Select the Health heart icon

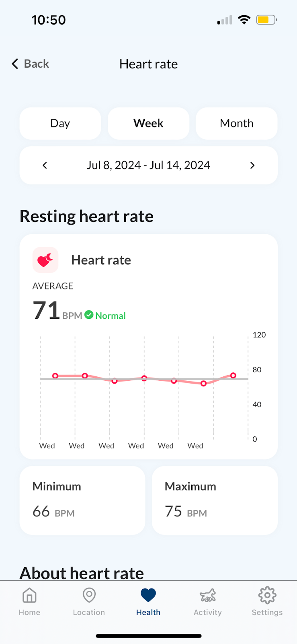tap(148, 595)
